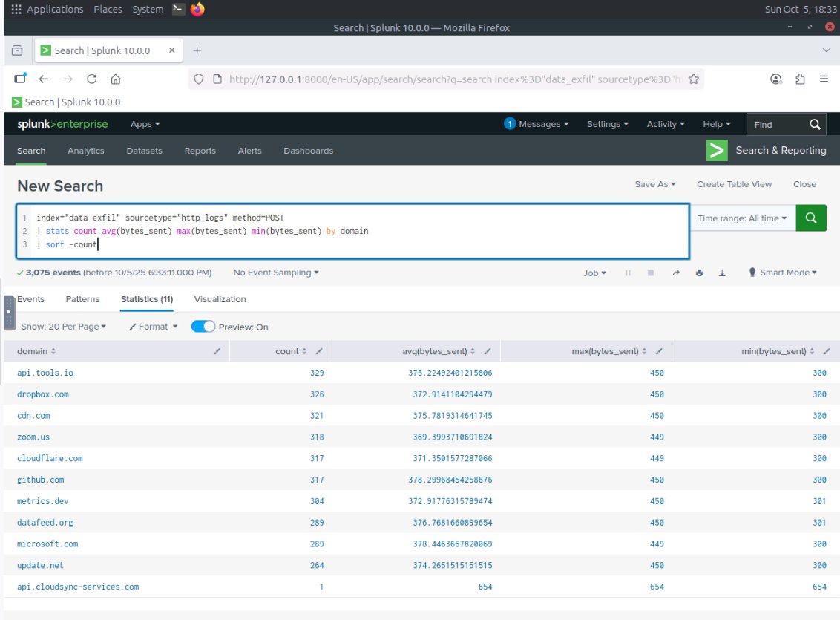Open Firefox extensions icon
Image resolution: width=840 pixels, height=620 pixels.
[x=800, y=79]
